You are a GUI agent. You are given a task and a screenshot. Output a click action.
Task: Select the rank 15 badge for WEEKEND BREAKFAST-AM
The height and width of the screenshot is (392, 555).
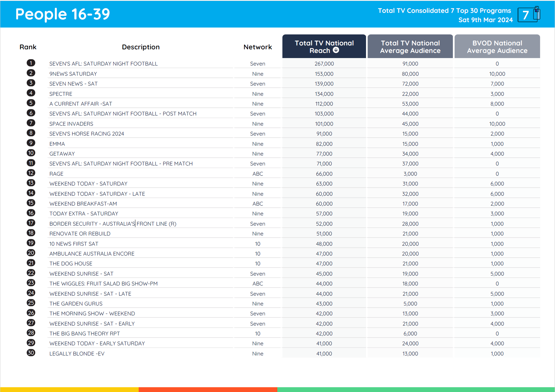[x=31, y=203]
